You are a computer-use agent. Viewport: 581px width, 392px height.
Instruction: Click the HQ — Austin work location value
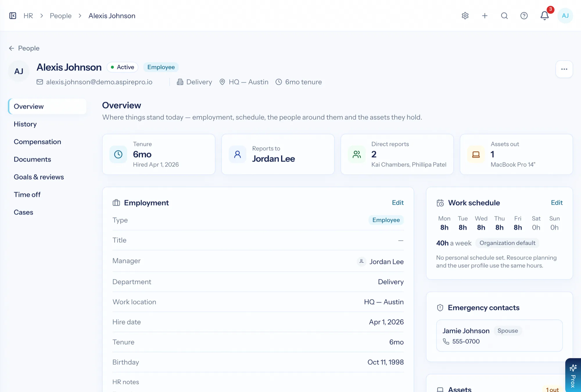384,302
